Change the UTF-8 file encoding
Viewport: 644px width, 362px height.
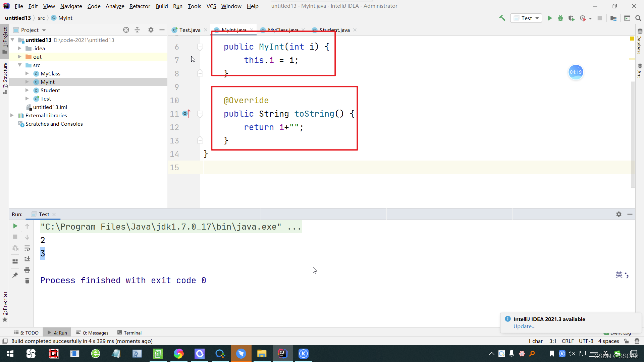pyautogui.click(x=586, y=341)
